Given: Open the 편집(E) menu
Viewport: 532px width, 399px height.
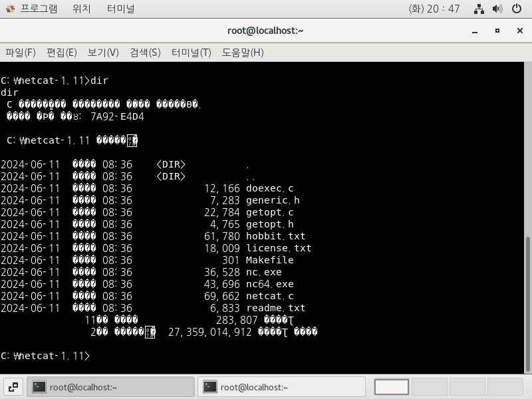Looking at the screenshot, I should 62,53.
